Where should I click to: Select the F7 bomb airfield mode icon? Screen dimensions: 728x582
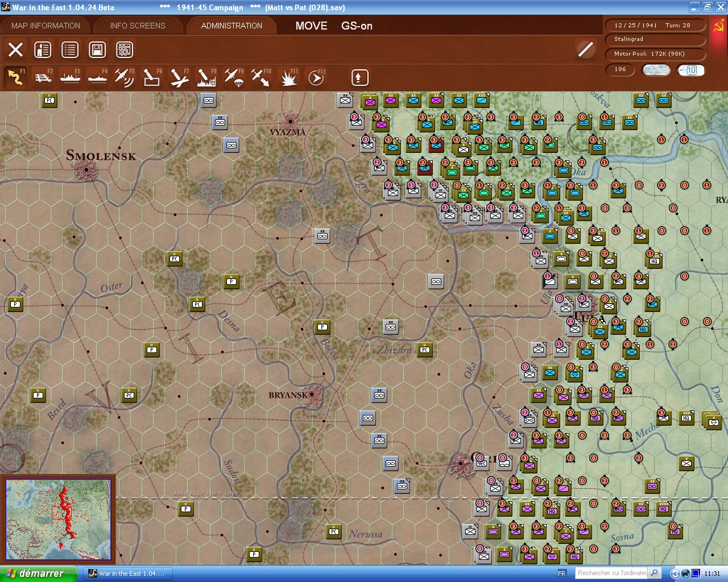[x=179, y=77]
